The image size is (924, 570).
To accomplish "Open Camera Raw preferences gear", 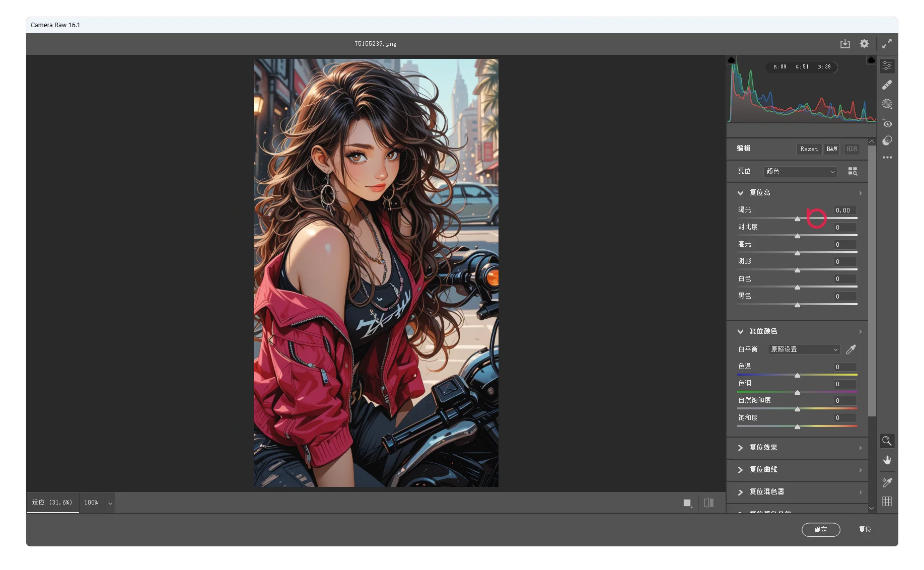I will coord(864,44).
